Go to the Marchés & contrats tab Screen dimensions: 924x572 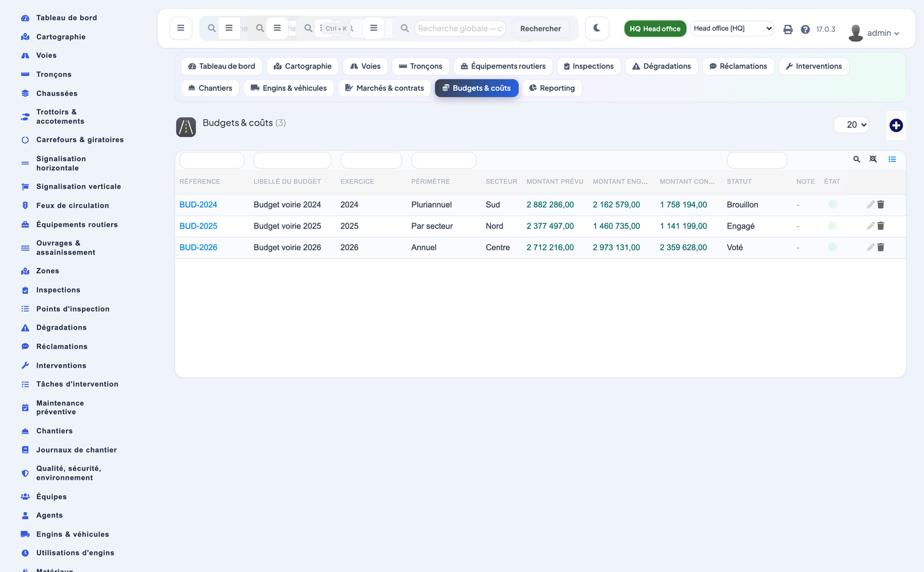tap(384, 88)
